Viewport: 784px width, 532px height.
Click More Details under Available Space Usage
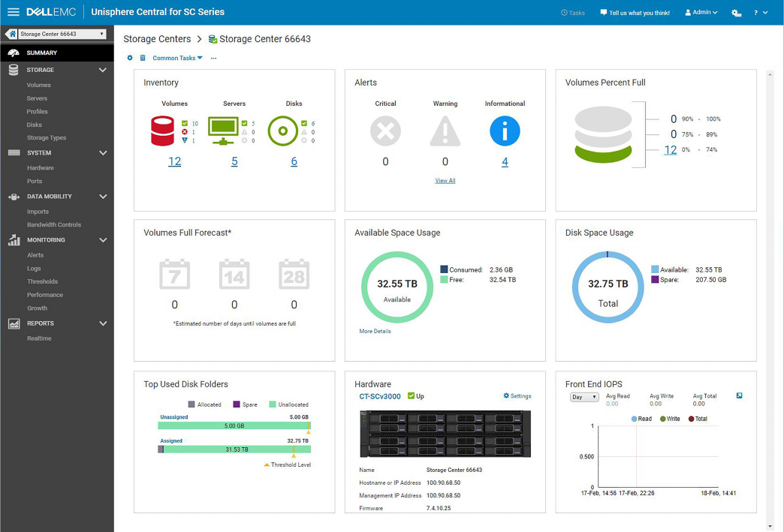pos(375,331)
